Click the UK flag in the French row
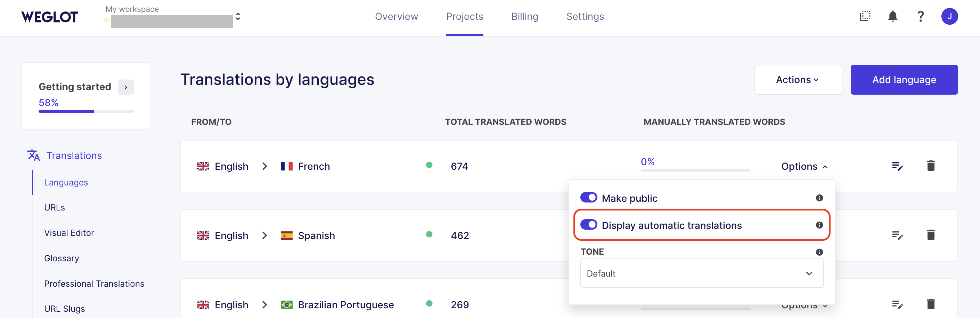This screenshot has width=980, height=318. [x=203, y=166]
